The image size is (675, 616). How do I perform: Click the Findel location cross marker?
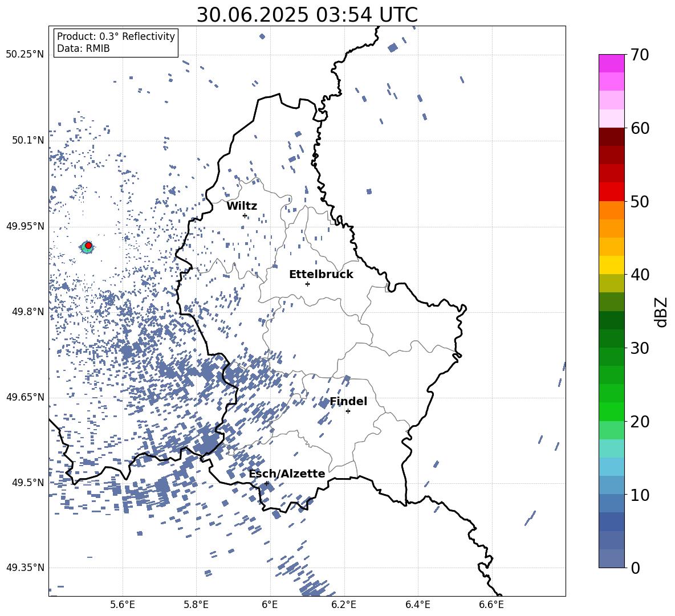(x=348, y=411)
